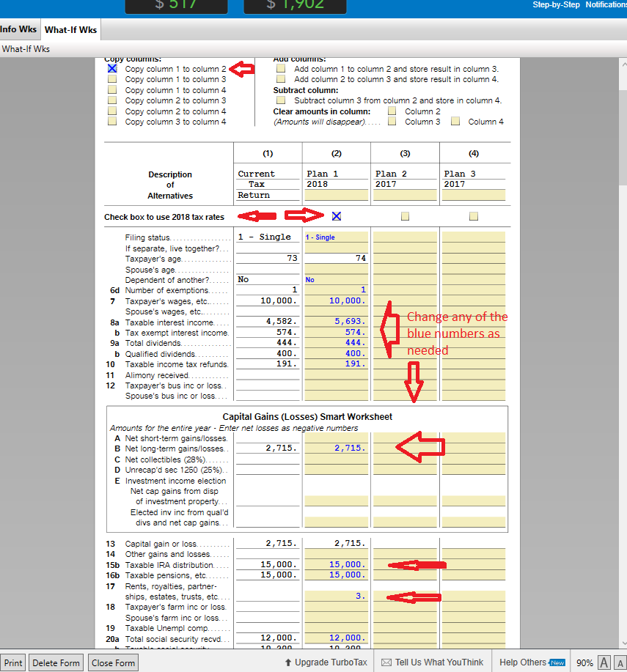Uncheck 2018 tax rates for Plan 1

point(337,216)
